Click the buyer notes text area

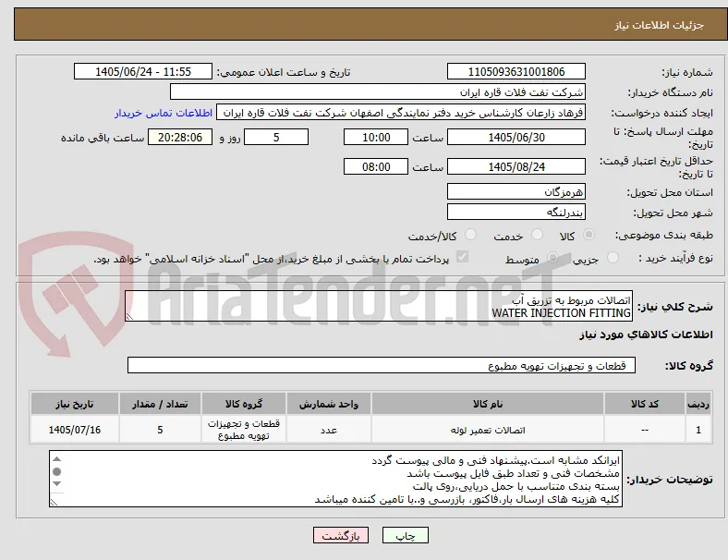[x=335, y=479]
